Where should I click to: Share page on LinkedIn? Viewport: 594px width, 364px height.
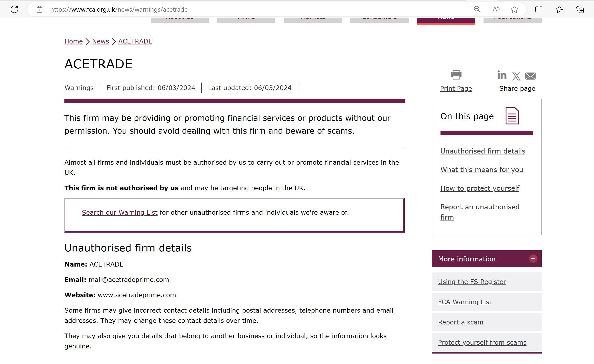pos(502,75)
